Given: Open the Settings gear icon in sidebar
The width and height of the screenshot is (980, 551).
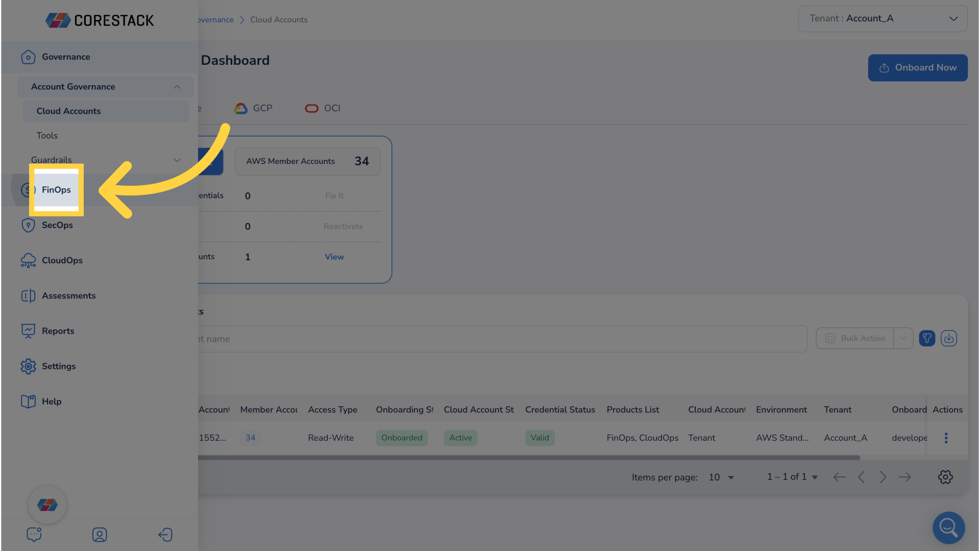Looking at the screenshot, I should click(28, 366).
